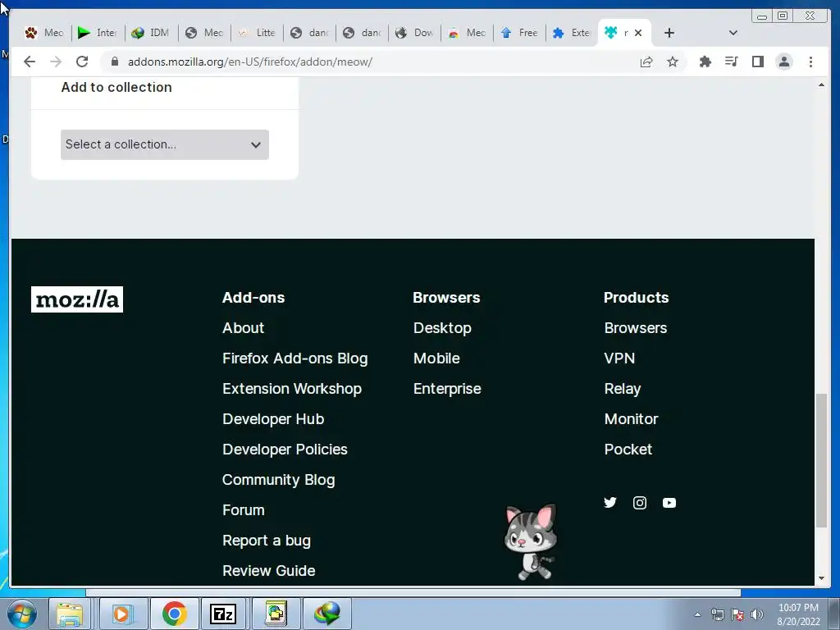Viewport: 840px width, 630px height.
Task: Open Mozilla Twitter page
Action: click(x=609, y=503)
